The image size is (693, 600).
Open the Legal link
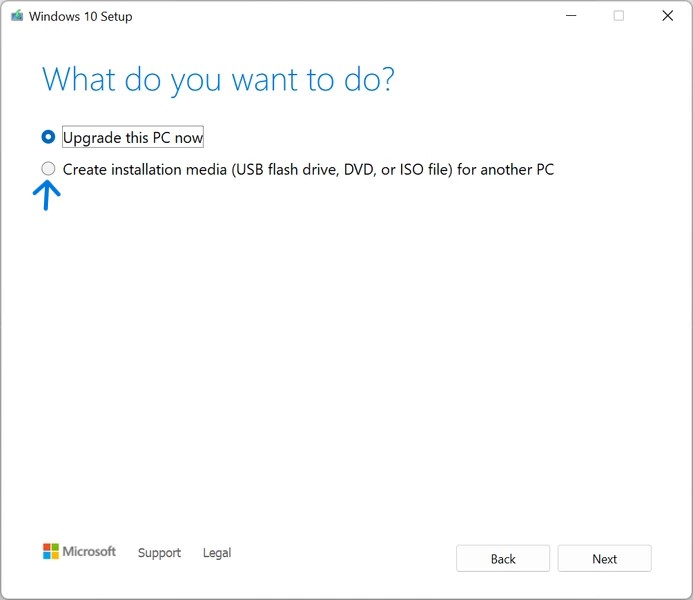[x=217, y=552]
